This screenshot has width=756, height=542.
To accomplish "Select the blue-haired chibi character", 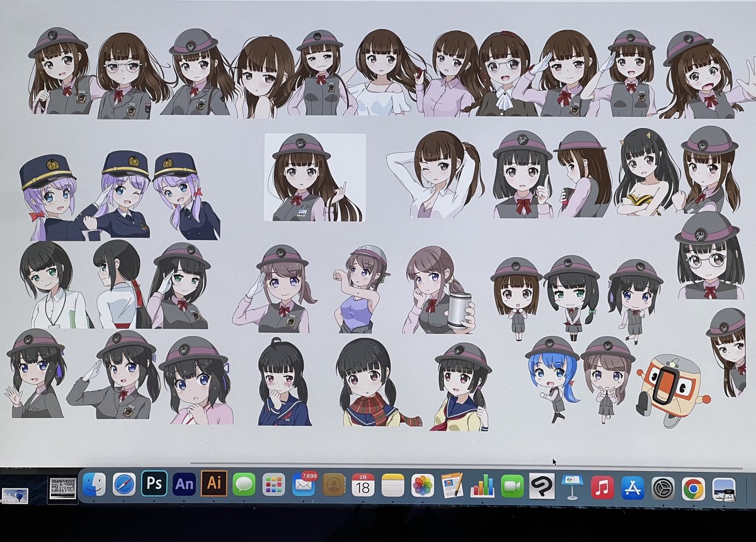I will [x=553, y=378].
